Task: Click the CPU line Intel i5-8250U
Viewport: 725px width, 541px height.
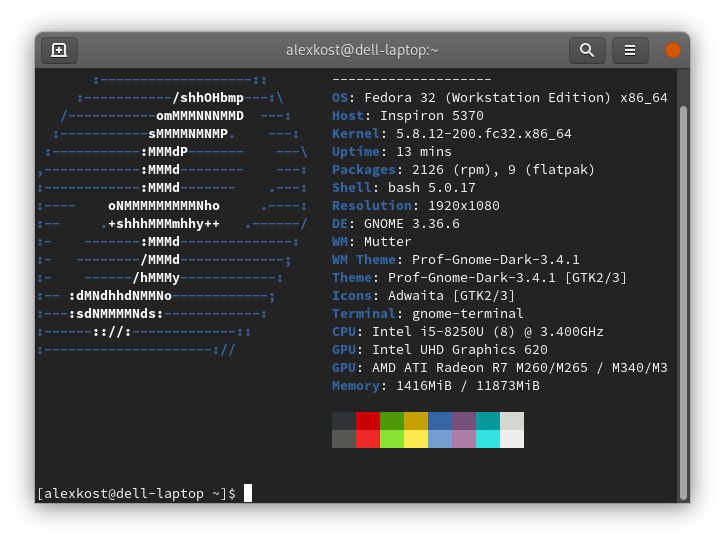Action: coord(467,332)
